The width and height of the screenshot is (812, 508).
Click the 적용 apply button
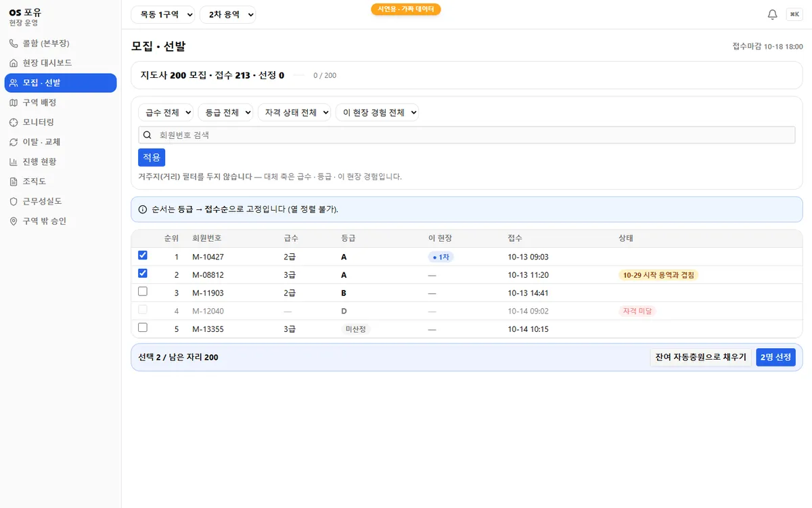tap(152, 157)
